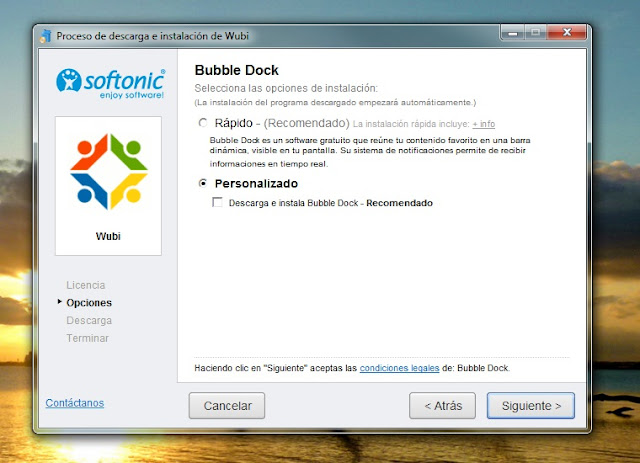Click the installer icon in the title bar
Screen dimensions: 640x463
(45, 36)
